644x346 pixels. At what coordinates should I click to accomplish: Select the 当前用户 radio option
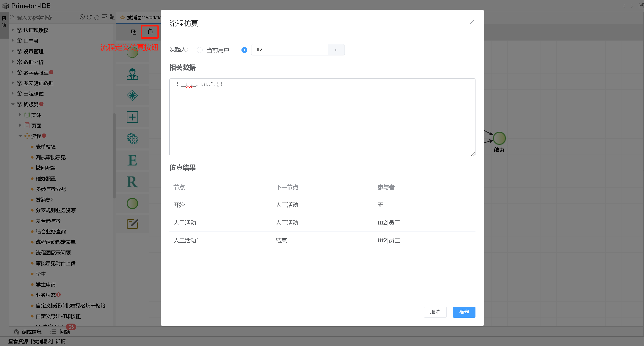pos(200,50)
